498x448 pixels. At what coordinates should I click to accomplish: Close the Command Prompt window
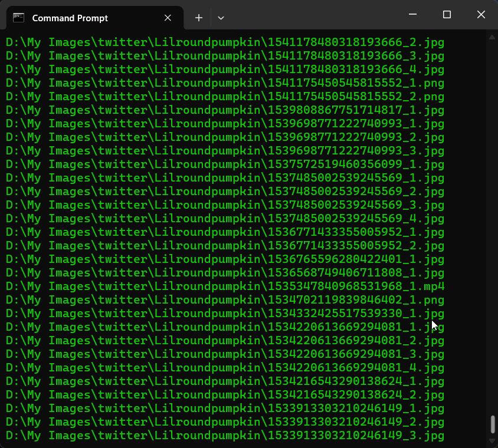(x=481, y=14)
